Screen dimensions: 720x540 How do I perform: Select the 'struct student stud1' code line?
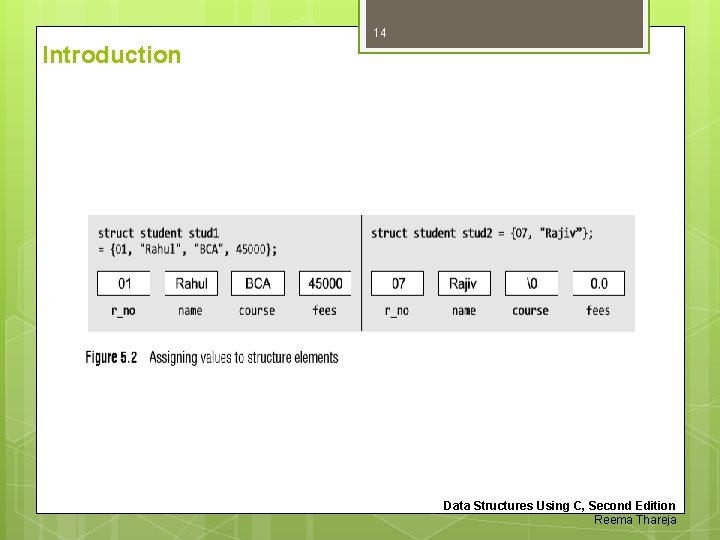158,233
